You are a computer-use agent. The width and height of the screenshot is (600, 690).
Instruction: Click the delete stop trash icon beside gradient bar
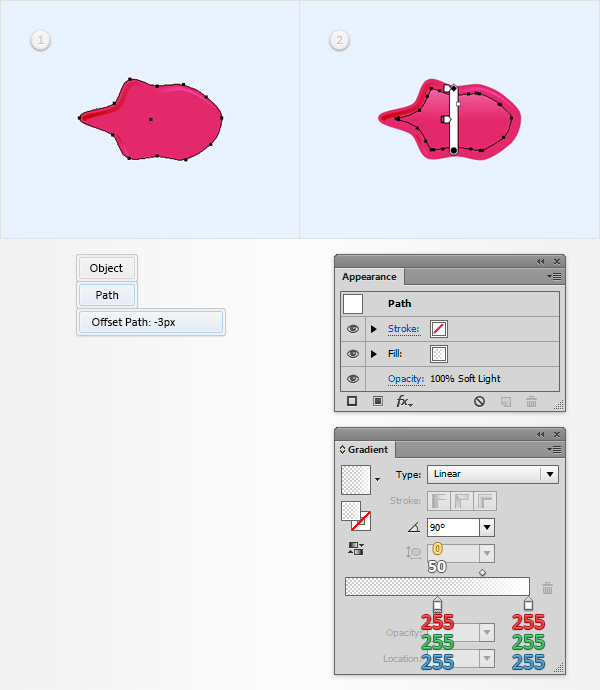(547, 587)
